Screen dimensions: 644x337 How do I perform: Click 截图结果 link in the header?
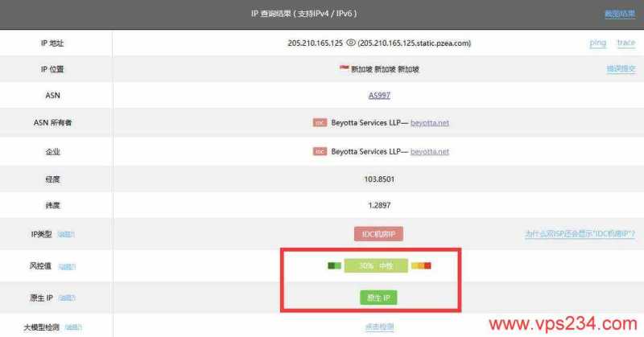coord(619,14)
